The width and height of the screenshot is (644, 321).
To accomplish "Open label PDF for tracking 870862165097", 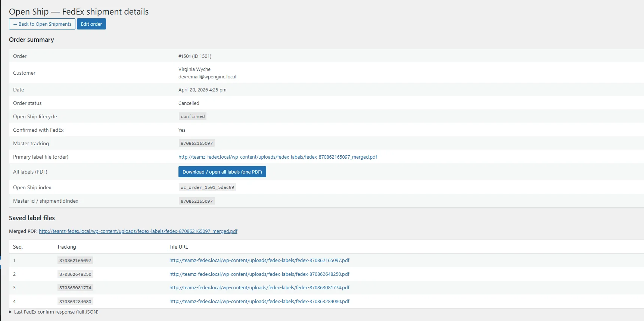I will [259, 260].
